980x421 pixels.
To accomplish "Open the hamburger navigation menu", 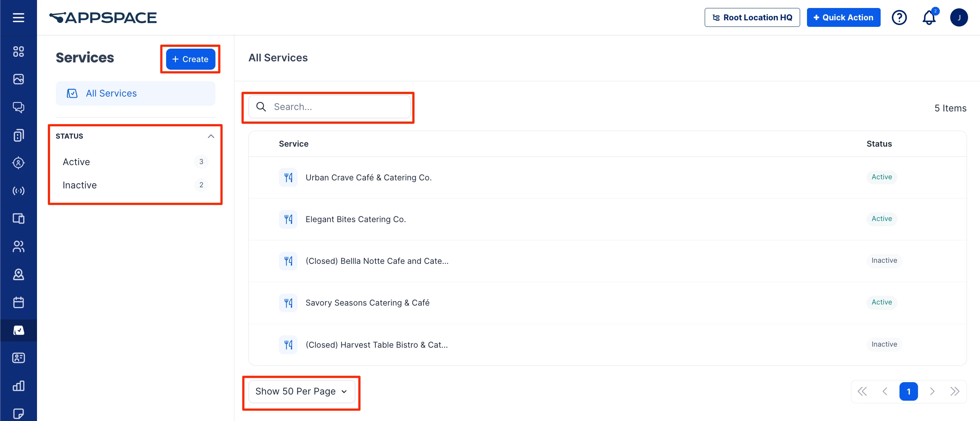I will [x=18, y=17].
